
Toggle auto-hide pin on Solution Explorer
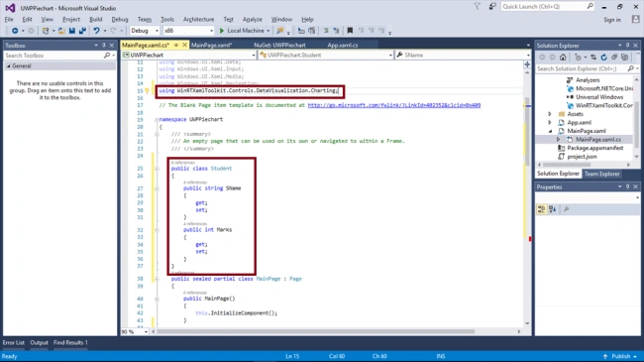[x=627, y=46]
